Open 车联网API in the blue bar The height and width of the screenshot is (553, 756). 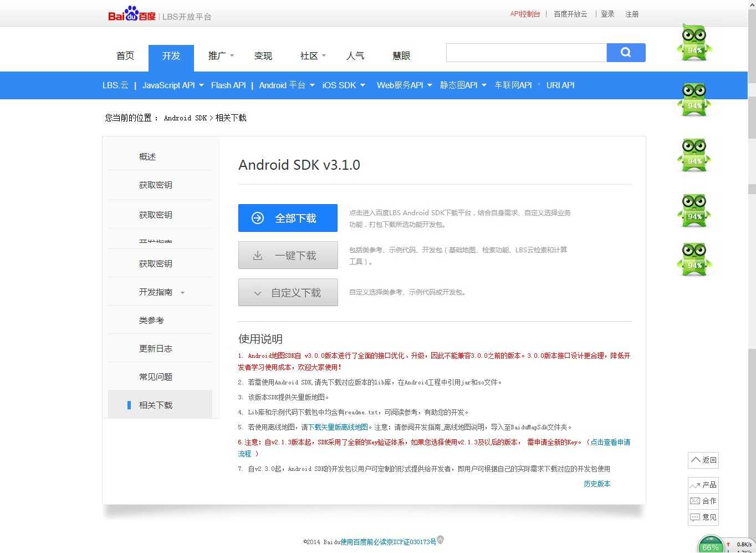[513, 85]
